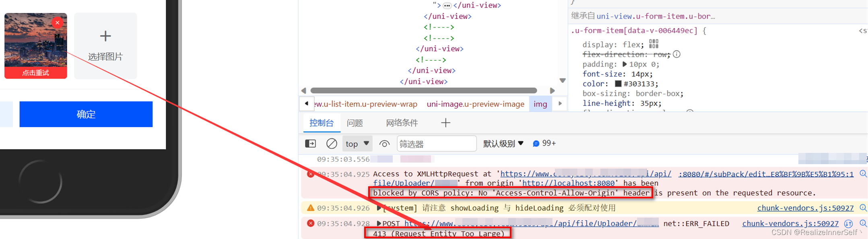Click the box-sizing: border-box declaration
This screenshot has height=239, width=868.
(x=633, y=94)
